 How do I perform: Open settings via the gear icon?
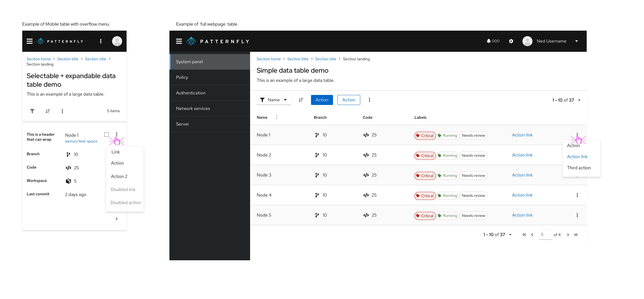click(x=511, y=41)
